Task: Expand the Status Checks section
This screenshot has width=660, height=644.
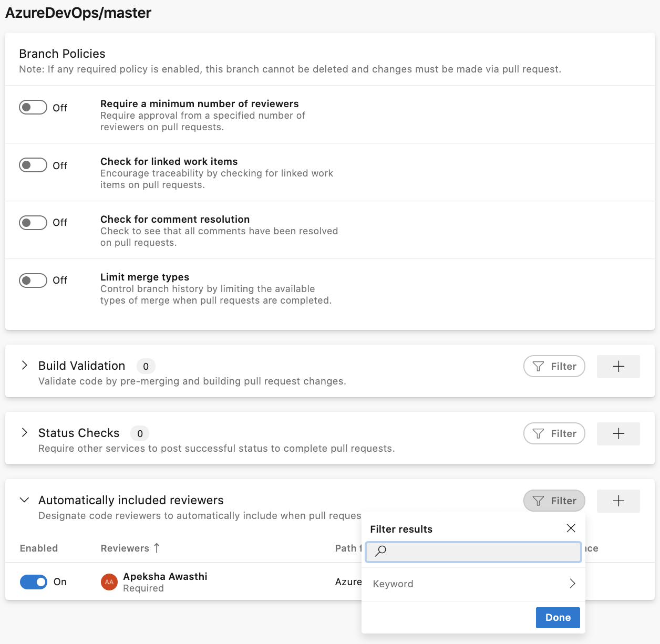Action: [x=24, y=433]
